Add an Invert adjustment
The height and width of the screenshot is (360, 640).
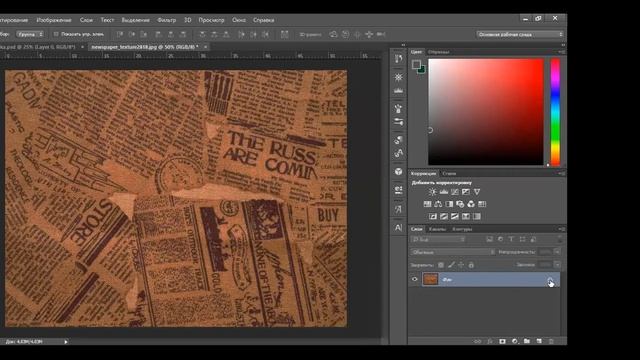(433, 216)
